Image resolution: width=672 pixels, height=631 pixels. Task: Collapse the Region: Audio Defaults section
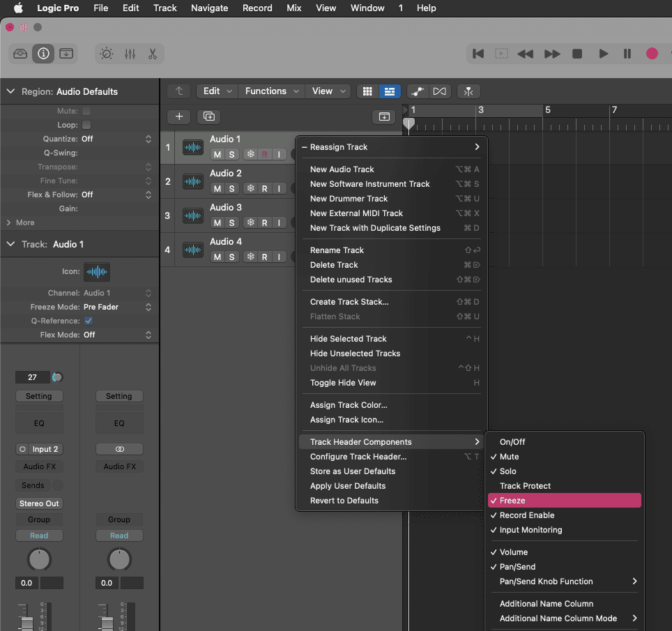[10, 91]
